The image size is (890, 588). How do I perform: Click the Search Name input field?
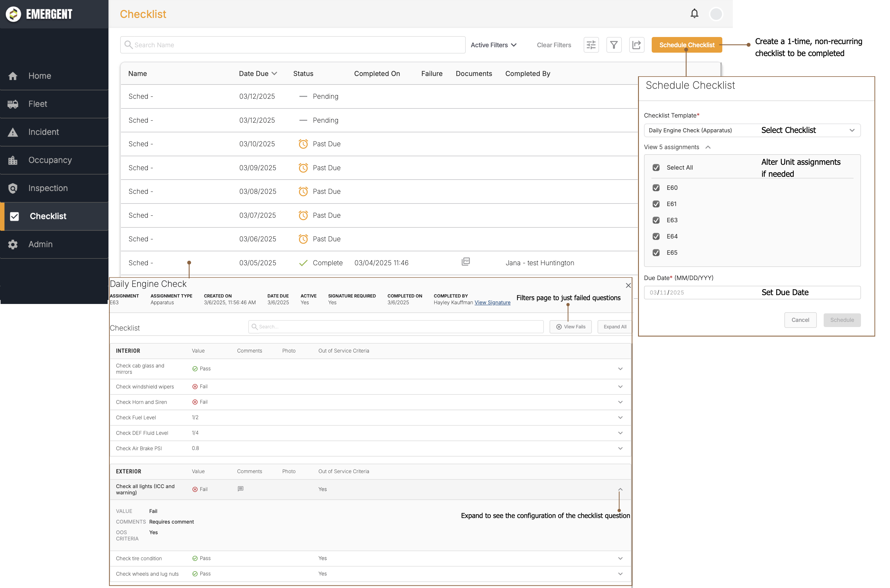pyautogui.click(x=293, y=45)
